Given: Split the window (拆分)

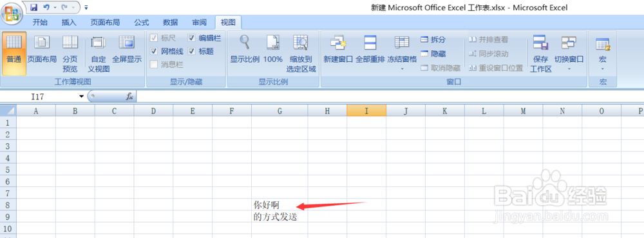Looking at the screenshot, I should coord(433,39).
